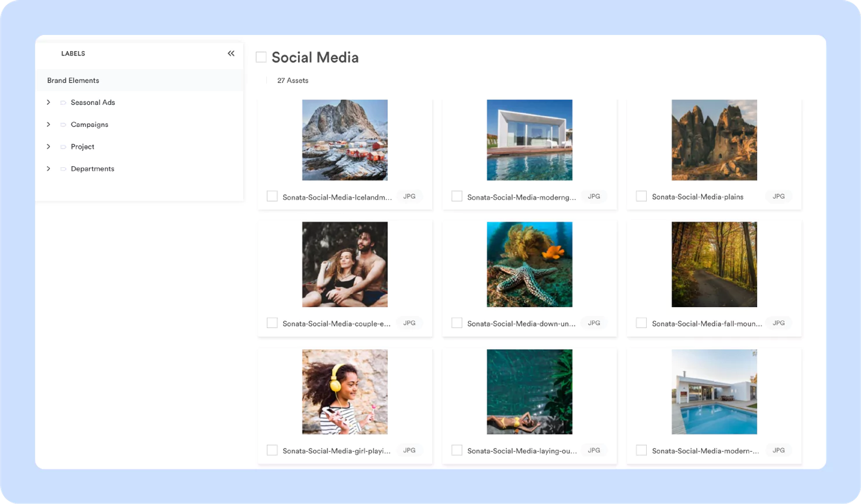Click the Seasonal Ads label icon

point(63,103)
